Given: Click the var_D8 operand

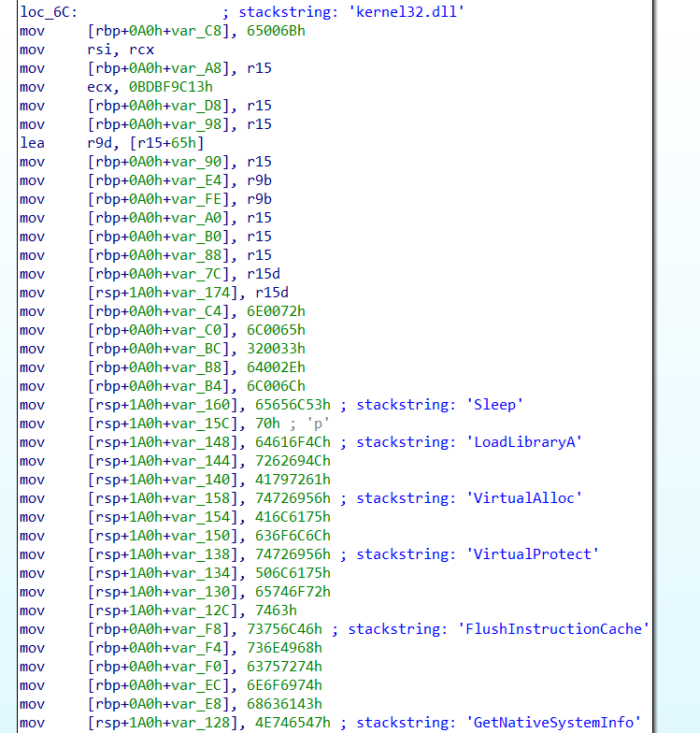Looking at the screenshot, I should point(196,105).
